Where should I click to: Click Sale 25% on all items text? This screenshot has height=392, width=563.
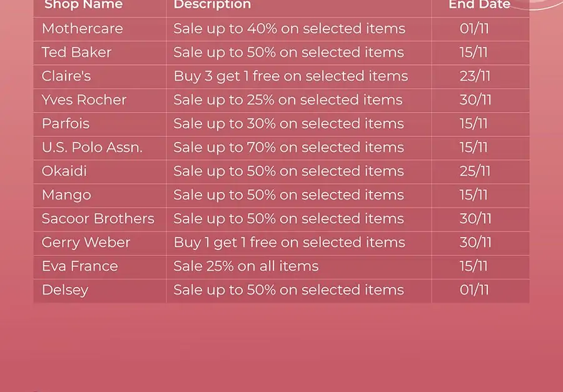coord(246,266)
